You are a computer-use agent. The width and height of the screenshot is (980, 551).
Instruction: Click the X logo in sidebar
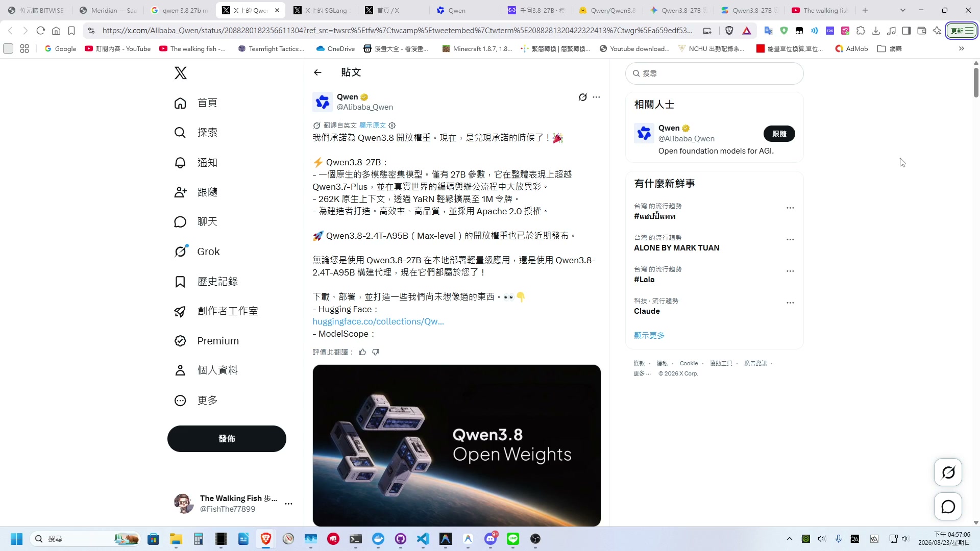181,73
